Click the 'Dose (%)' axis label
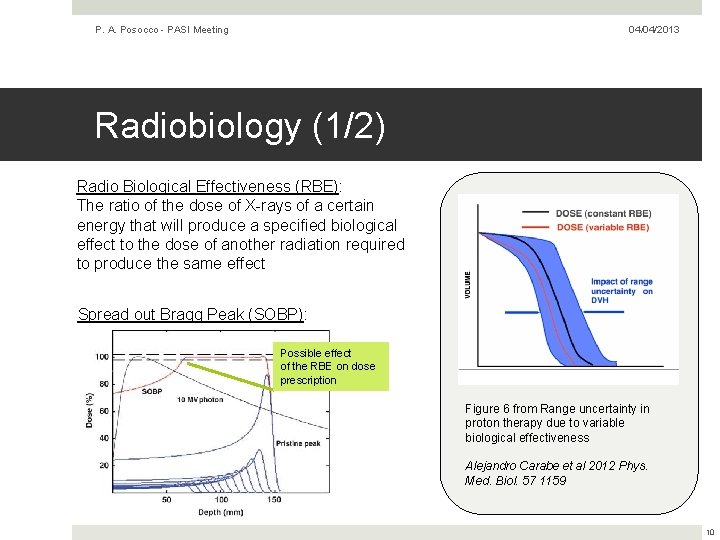The width and height of the screenshot is (720, 540). click(x=89, y=411)
